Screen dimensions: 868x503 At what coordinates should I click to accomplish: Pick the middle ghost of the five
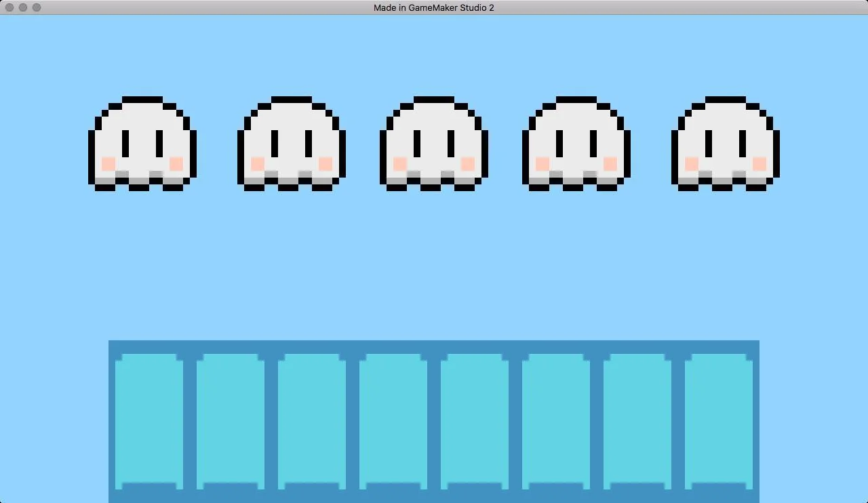pos(434,144)
